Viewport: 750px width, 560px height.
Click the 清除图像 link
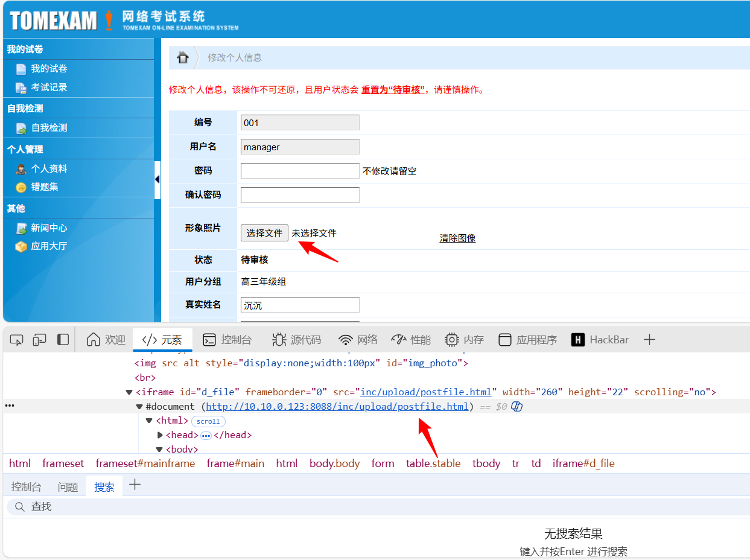(x=457, y=238)
